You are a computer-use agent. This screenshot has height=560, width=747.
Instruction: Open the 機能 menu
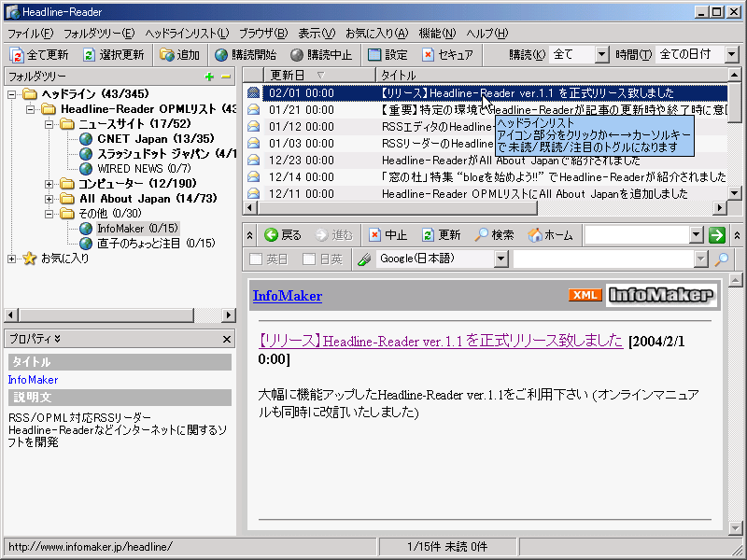coord(437,34)
